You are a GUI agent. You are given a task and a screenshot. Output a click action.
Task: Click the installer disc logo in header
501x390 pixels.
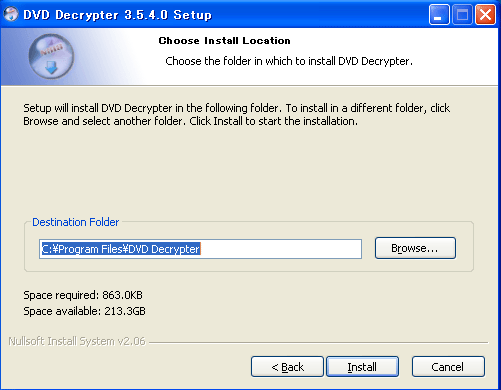coord(51,57)
